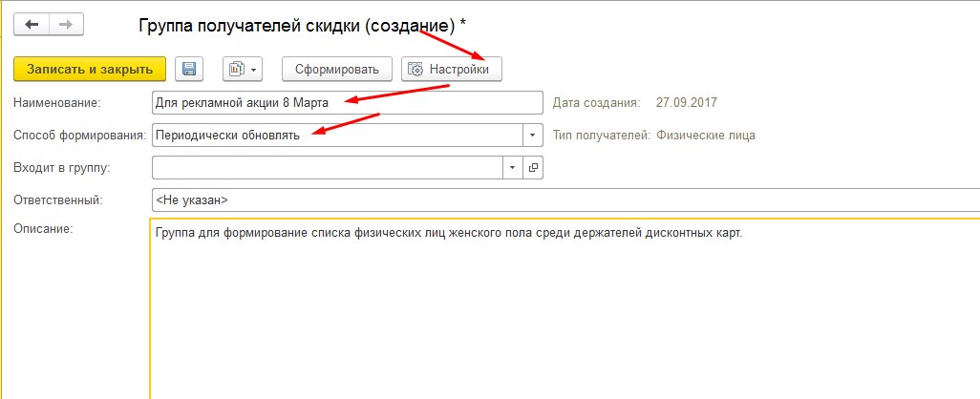Click the open-form icon beside 'Входит в группу'
Image resolution: width=980 pixels, height=399 pixels.
(533, 168)
